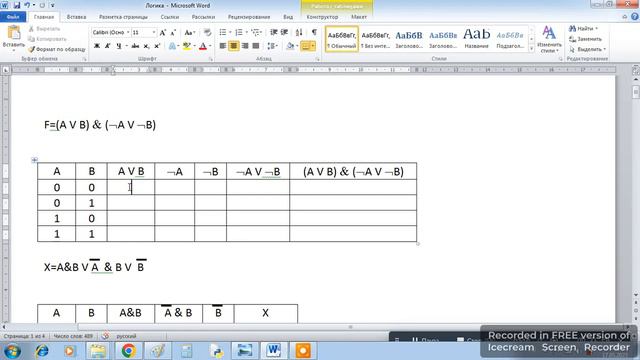Select the Подзаголовок style

pos(510,39)
